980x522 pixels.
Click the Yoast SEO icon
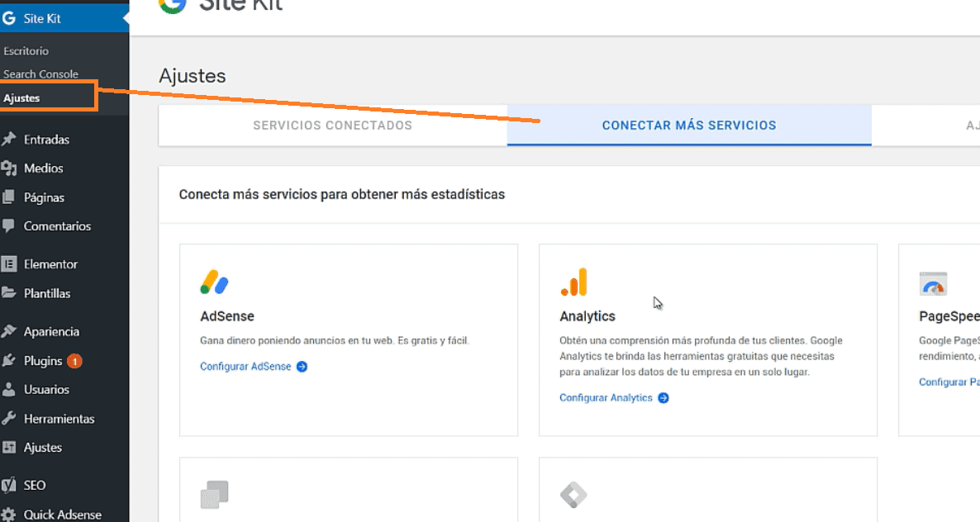pos(9,485)
